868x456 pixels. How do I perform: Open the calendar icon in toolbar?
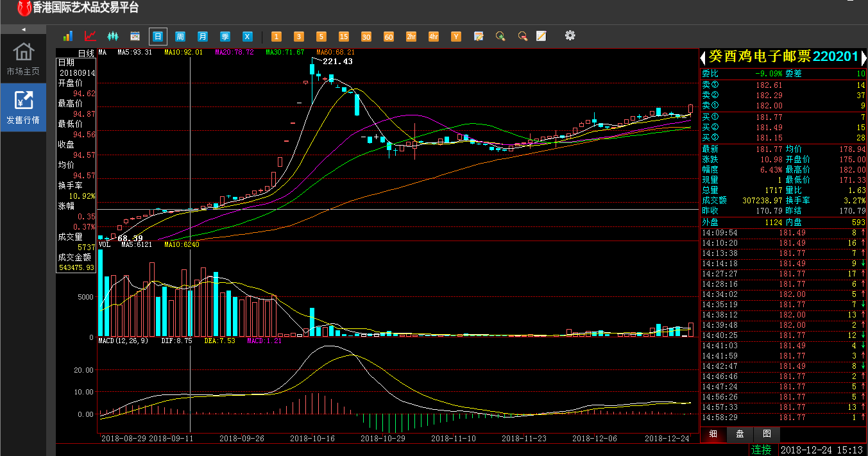[135, 36]
